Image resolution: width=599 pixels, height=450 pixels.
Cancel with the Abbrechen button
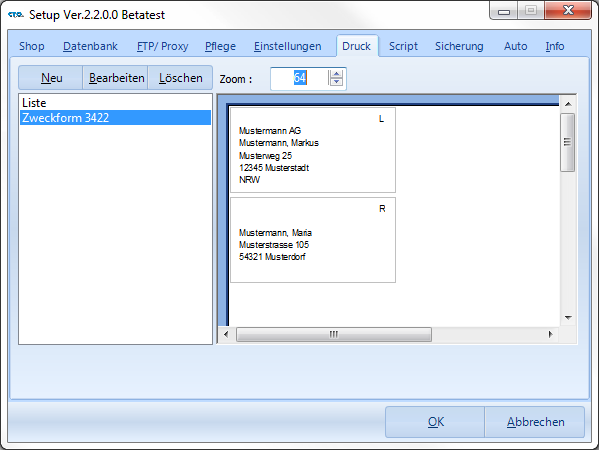(535, 422)
